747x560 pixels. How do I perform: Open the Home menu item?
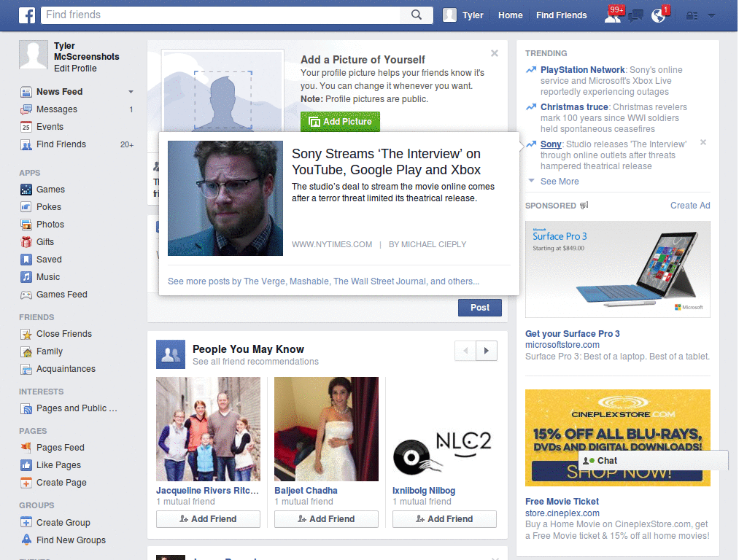(x=510, y=15)
